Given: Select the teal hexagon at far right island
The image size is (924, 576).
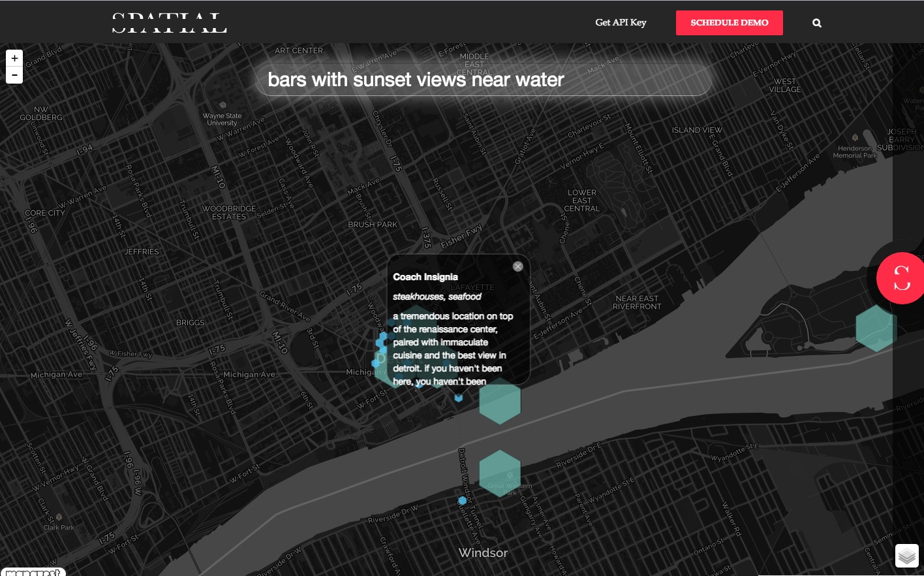Looking at the screenshot, I should (875, 328).
